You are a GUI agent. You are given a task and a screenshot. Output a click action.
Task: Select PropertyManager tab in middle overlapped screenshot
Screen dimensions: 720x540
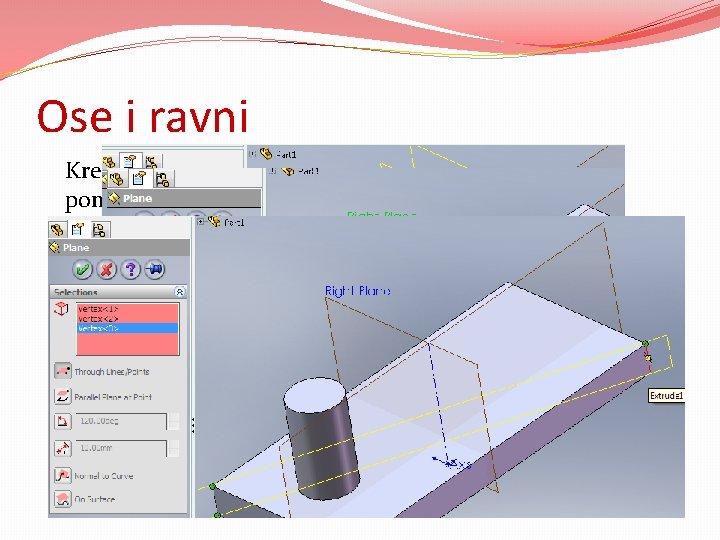[139, 178]
